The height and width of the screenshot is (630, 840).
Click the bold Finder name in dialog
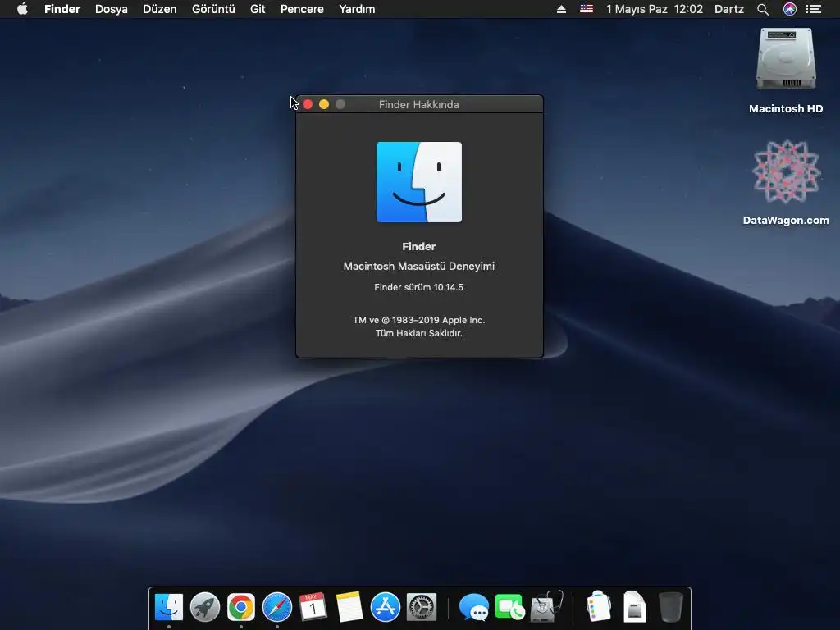[419, 246]
